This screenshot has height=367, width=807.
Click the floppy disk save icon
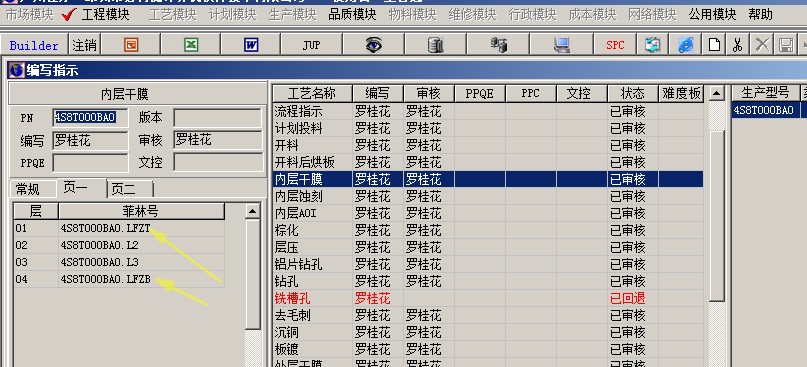coord(785,45)
